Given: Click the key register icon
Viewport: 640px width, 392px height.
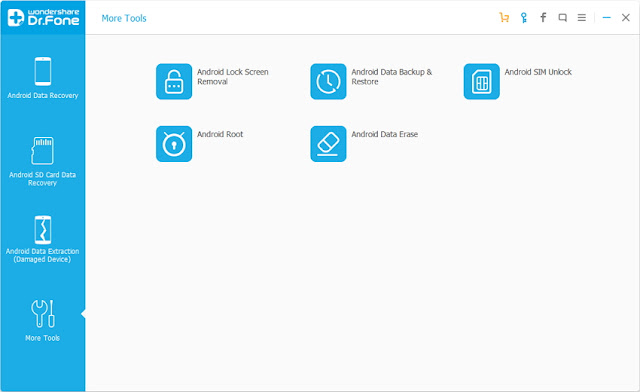Looking at the screenshot, I should (524, 18).
